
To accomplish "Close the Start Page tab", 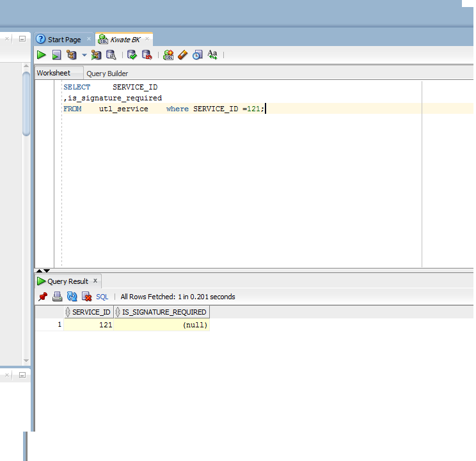I will tap(89, 39).
